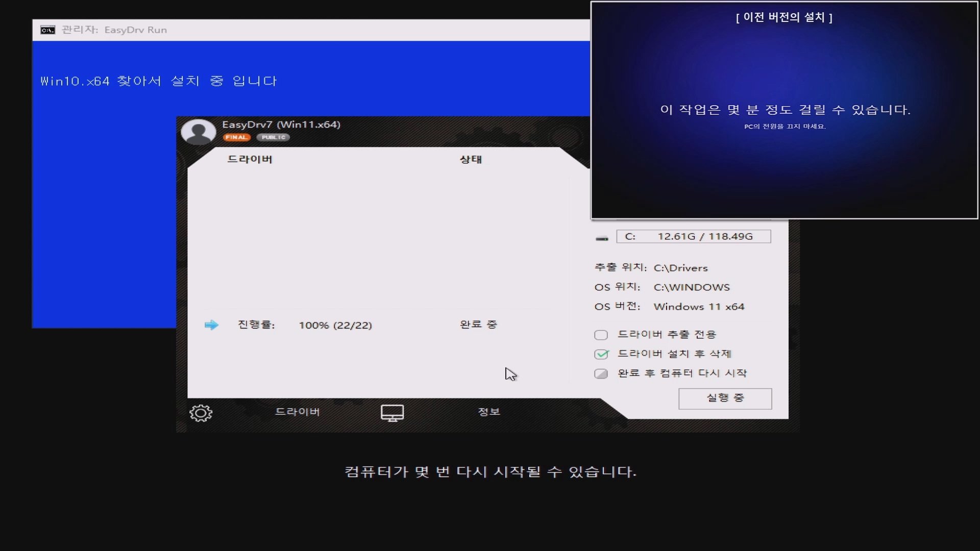Click the 상태 column header

click(x=471, y=159)
